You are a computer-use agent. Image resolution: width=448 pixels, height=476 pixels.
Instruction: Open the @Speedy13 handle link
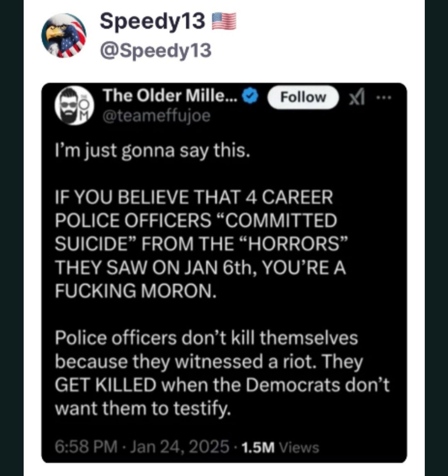pyautogui.click(x=156, y=51)
